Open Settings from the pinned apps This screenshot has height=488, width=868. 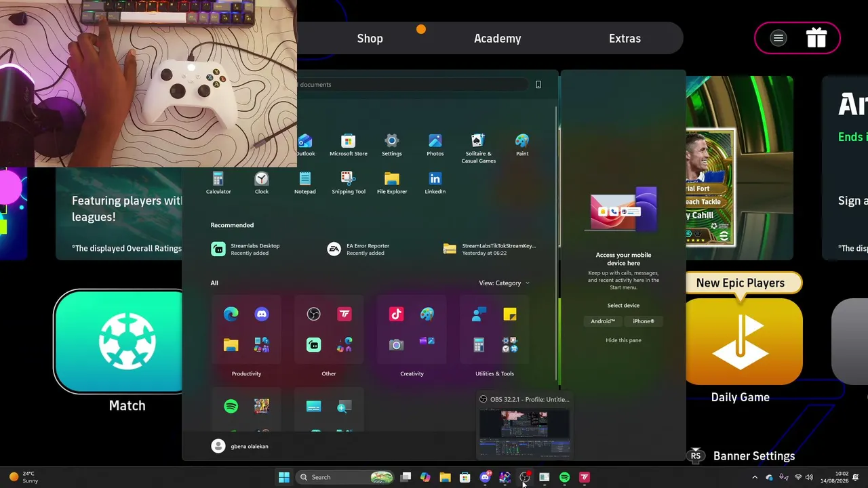392,145
